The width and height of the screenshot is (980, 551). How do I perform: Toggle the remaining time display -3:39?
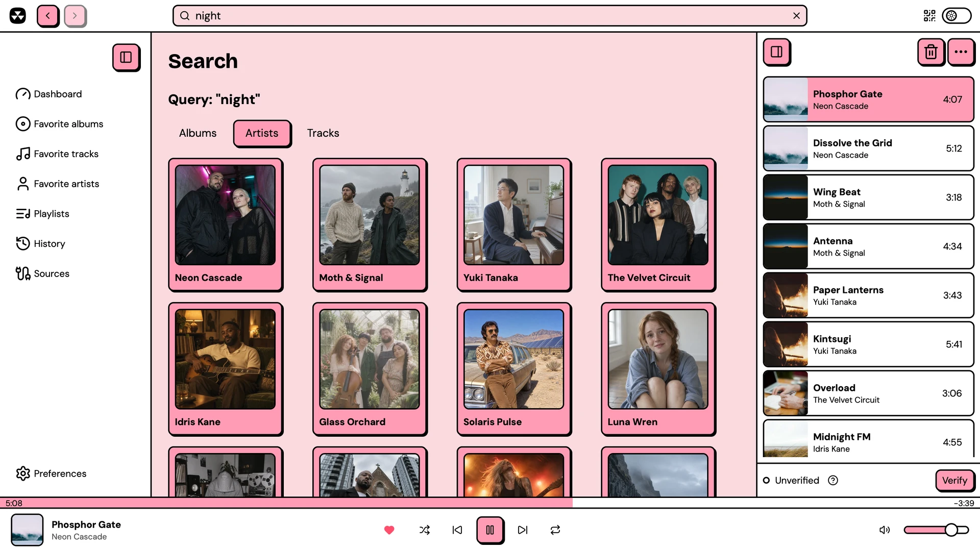pos(964,504)
